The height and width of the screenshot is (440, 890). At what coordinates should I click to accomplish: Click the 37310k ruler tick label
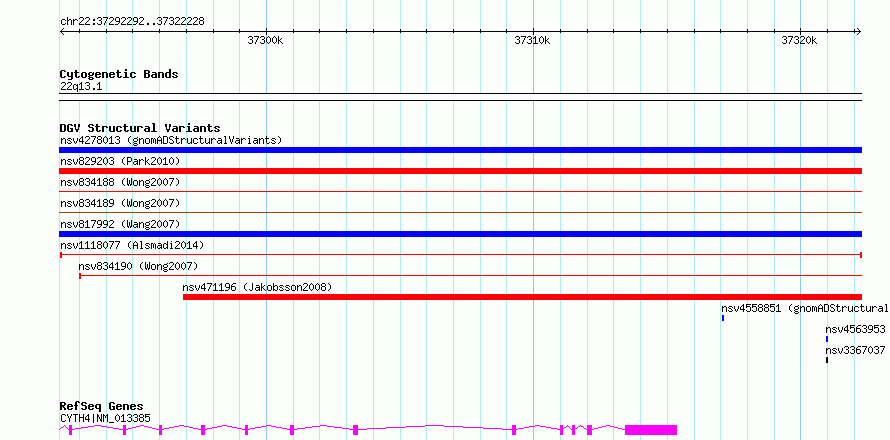click(x=532, y=40)
